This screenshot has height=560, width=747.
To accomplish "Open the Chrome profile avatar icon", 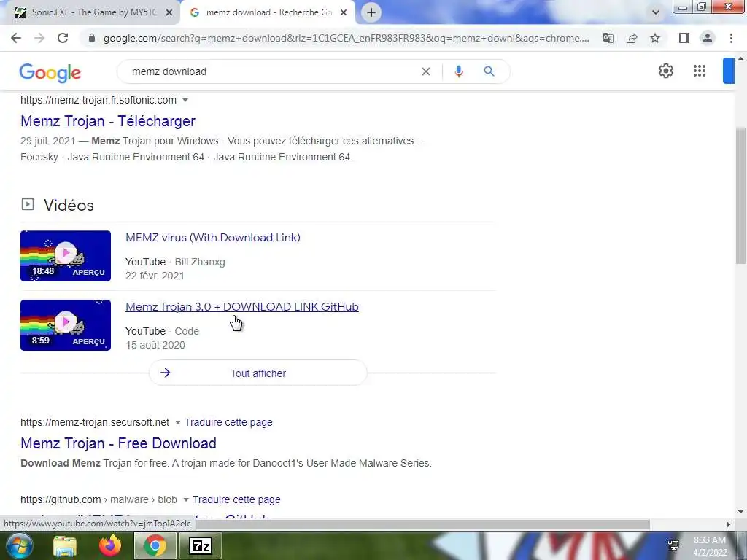I will pos(708,38).
